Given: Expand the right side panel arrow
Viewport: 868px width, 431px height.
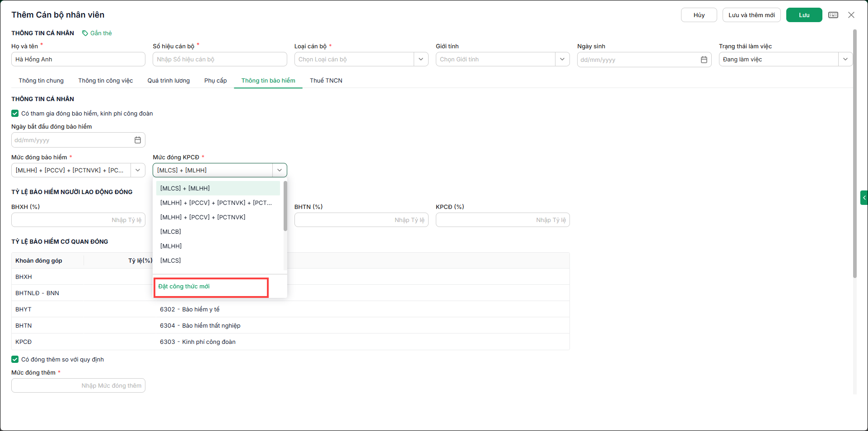Looking at the screenshot, I should click(864, 198).
